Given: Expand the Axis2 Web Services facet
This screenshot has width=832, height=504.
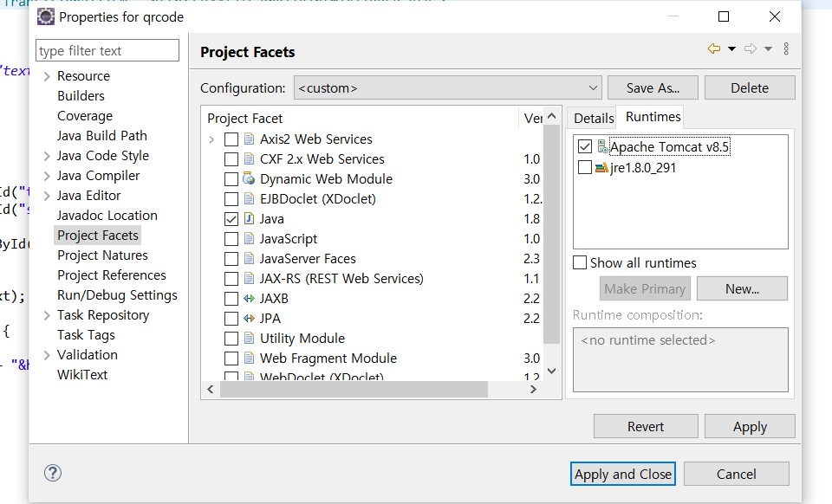Looking at the screenshot, I should (211, 139).
